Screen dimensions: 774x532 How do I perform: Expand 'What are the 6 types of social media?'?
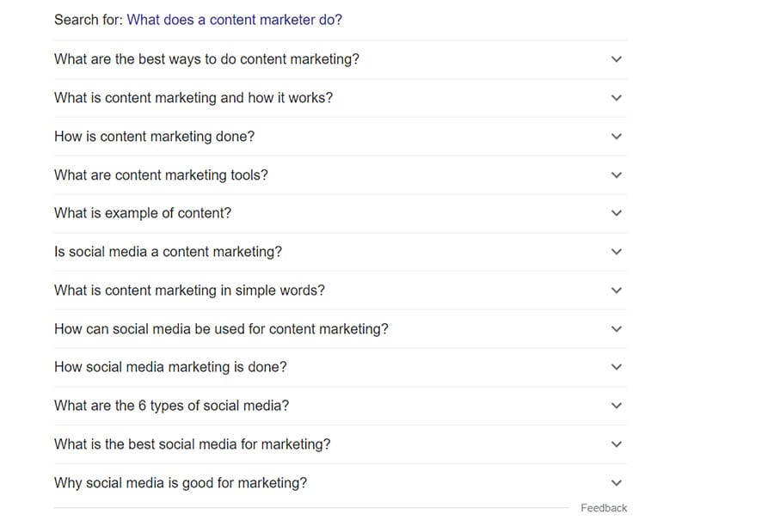point(616,406)
